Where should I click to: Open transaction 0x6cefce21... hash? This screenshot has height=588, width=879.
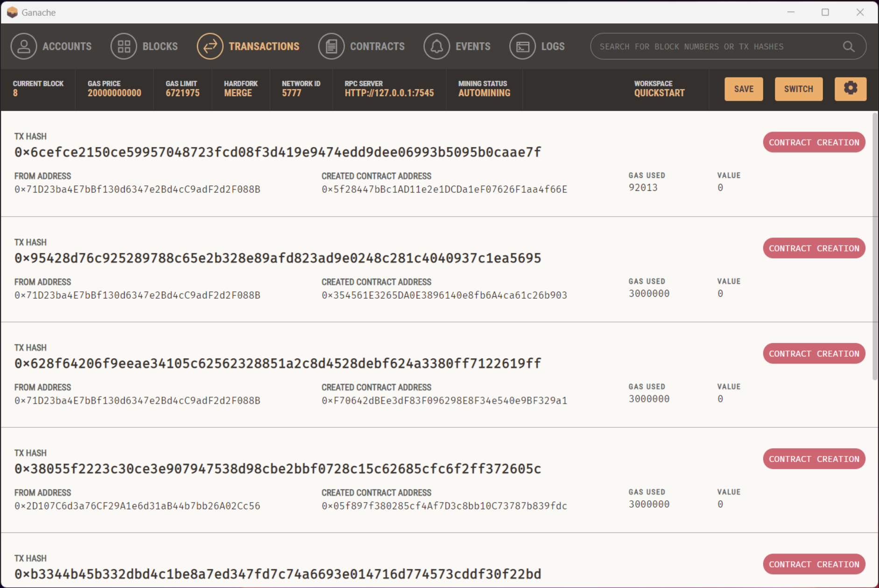coord(278,152)
